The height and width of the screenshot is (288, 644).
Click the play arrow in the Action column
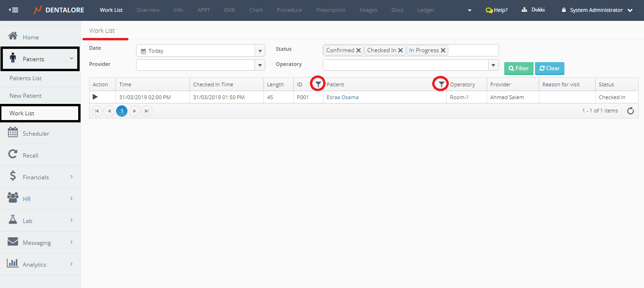(x=95, y=97)
